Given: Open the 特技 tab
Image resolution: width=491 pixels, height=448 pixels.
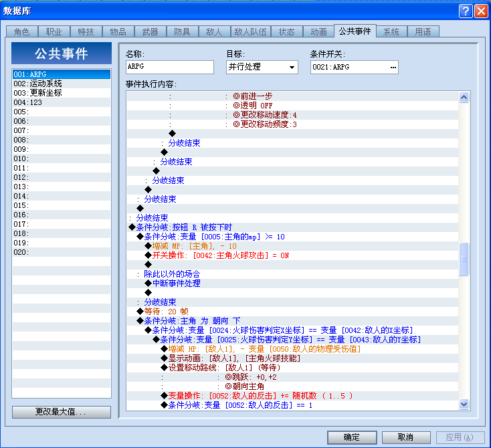Looking at the screenshot, I should coord(86,31).
